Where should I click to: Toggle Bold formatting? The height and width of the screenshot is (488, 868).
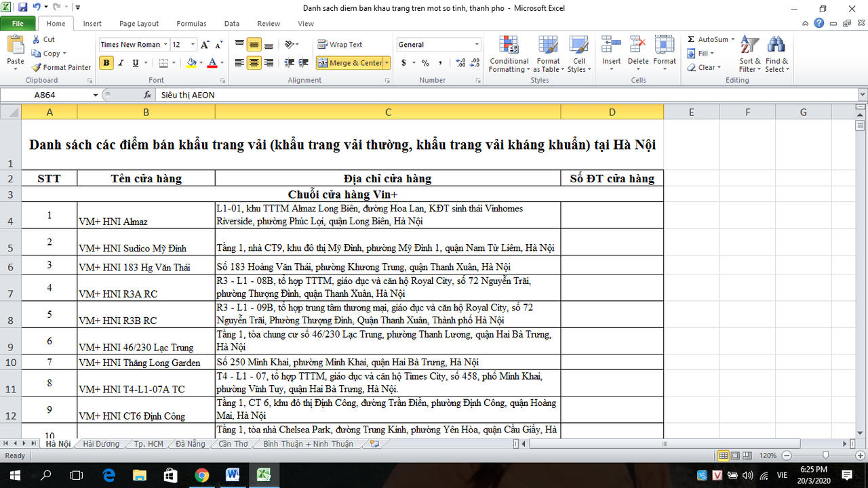tap(106, 63)
